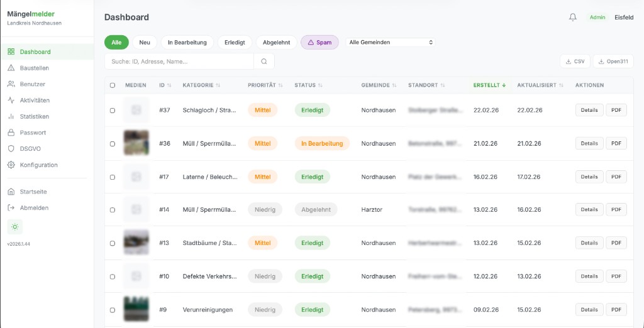Open the Alle Gemeinden dropdown
The height and width of the screenshot is (328, 644).
coord(391,42)
